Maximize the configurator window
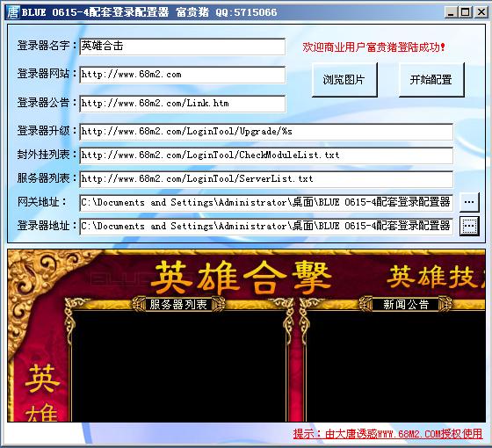This screenshot has height=448, width=492. pyautogui.click(x=466, y=12)
